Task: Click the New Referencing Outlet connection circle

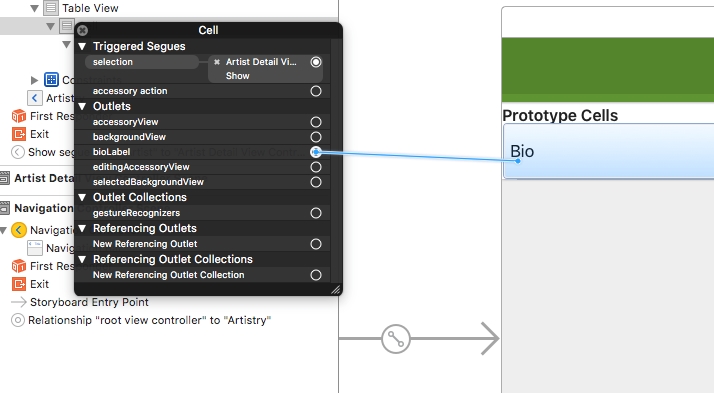Action: pyautogui.click(x=316, y=244)
